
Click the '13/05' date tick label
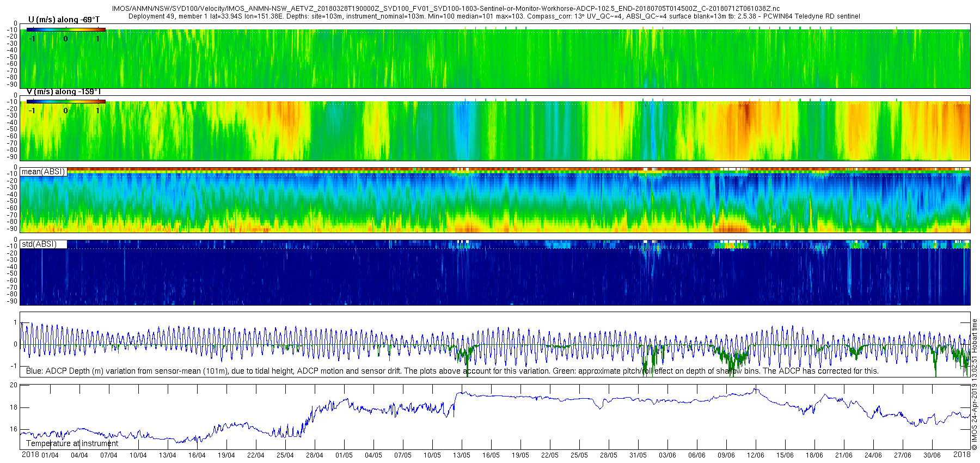[462, 455]
